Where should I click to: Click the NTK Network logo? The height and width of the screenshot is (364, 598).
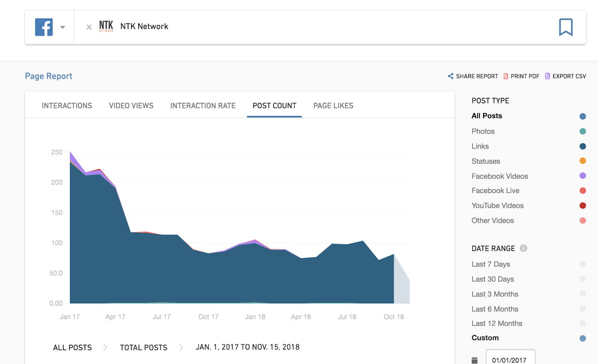(106, 27)
